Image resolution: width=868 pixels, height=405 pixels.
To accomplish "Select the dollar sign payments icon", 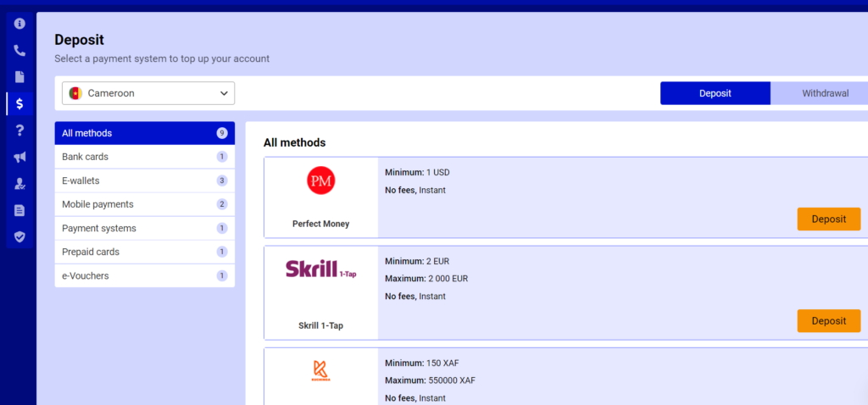I will (x=19, y=103).
